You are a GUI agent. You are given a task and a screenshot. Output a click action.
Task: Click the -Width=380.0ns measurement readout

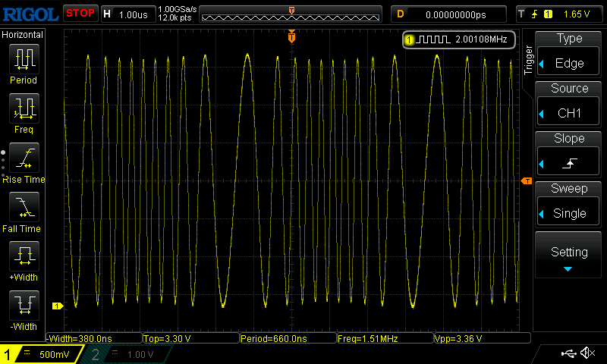94,339
